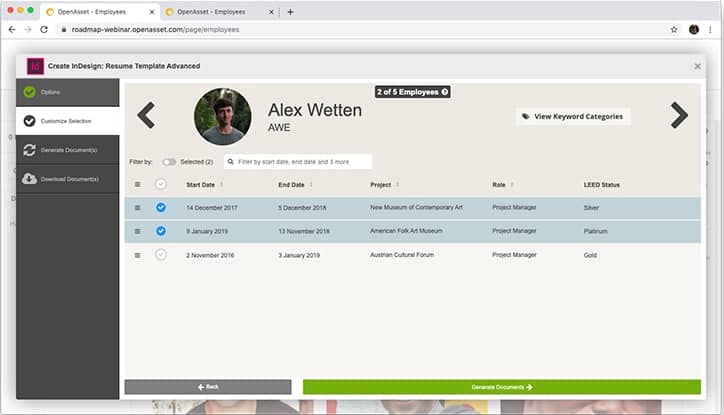This screenshot has width=724, height=415.
Task: Click browser back arrow
Action: coord(12,30)
